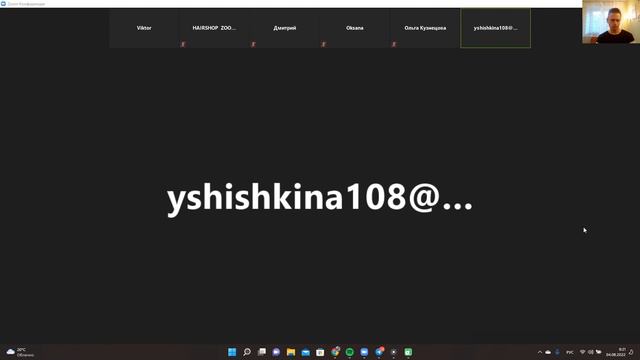640x360 pixels.
Task: Open the Wi-Fi network tray icon
Action: tap(582, 352)
